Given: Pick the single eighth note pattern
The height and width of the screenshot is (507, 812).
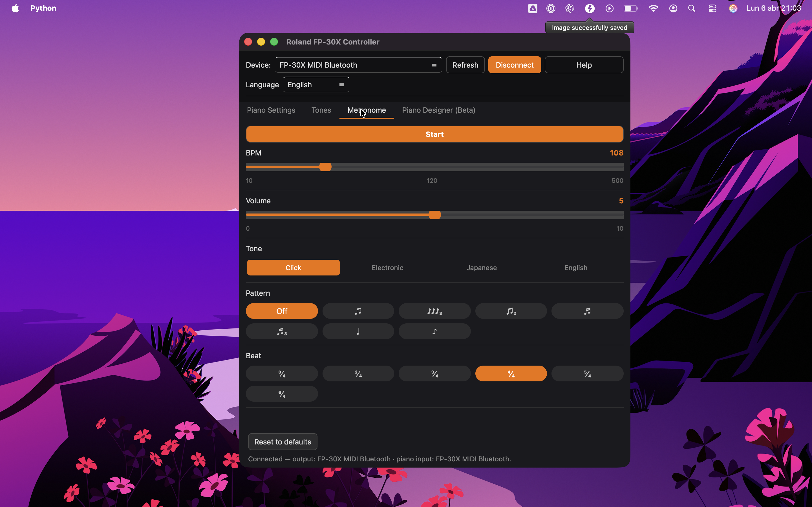Looking at the screenshot, I should coord(434,331).
